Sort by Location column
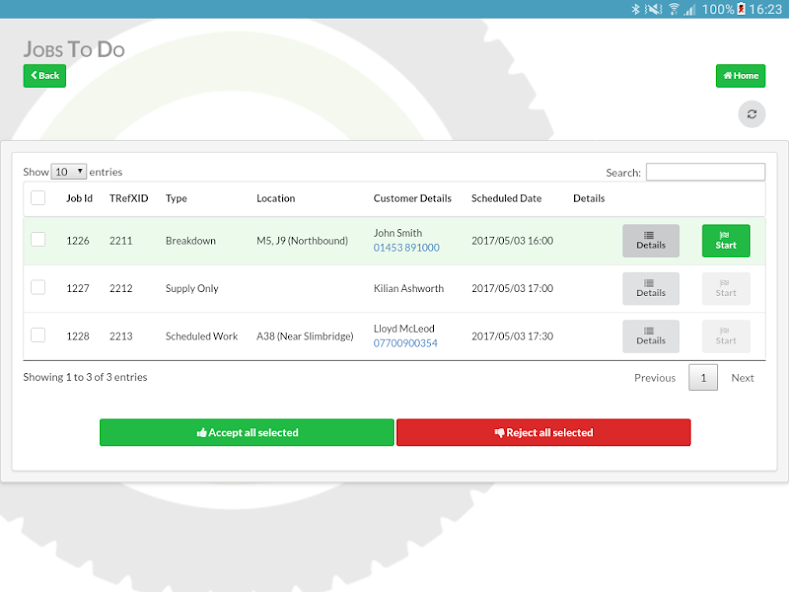This screenshot has width=789, height=592. tap(276, 198)
